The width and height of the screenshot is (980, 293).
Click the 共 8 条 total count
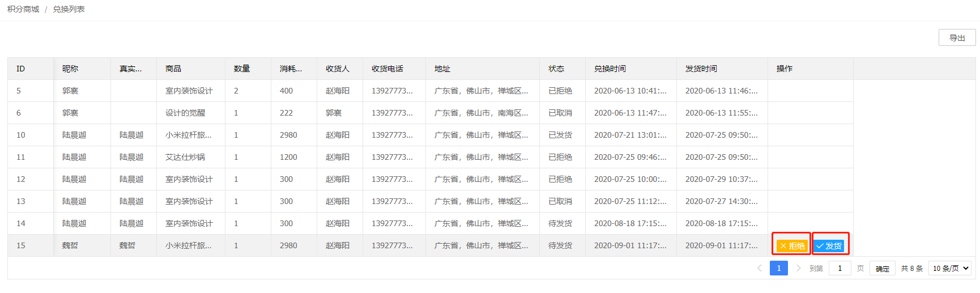[x=912, y=268]
